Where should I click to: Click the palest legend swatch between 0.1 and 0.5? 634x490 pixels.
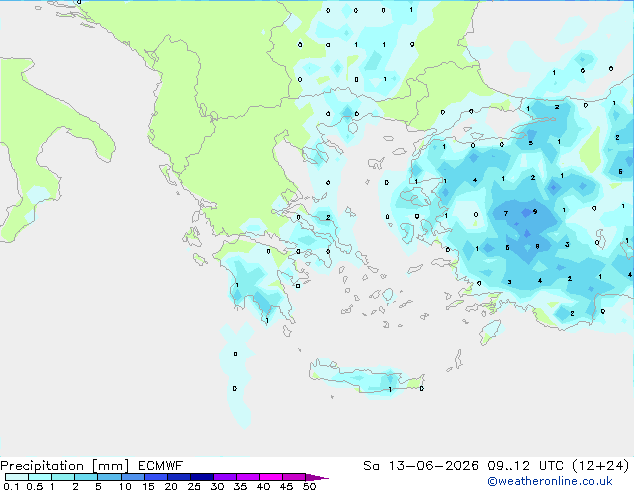[x=17, y=477]
